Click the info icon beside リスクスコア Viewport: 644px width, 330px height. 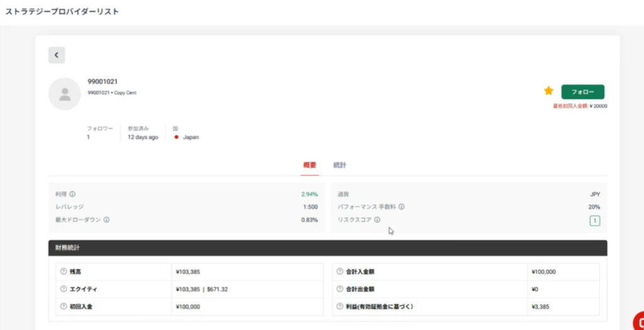tap(377, 220)
